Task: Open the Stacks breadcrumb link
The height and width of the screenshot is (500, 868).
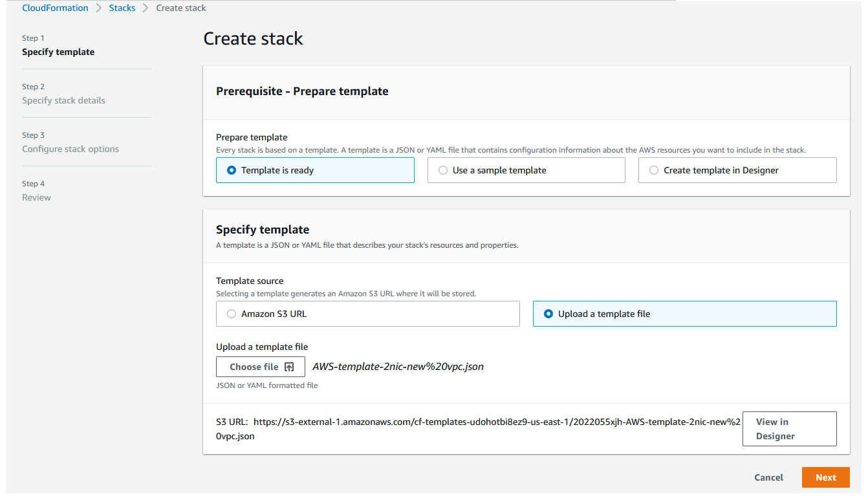Action: [122, 8]
